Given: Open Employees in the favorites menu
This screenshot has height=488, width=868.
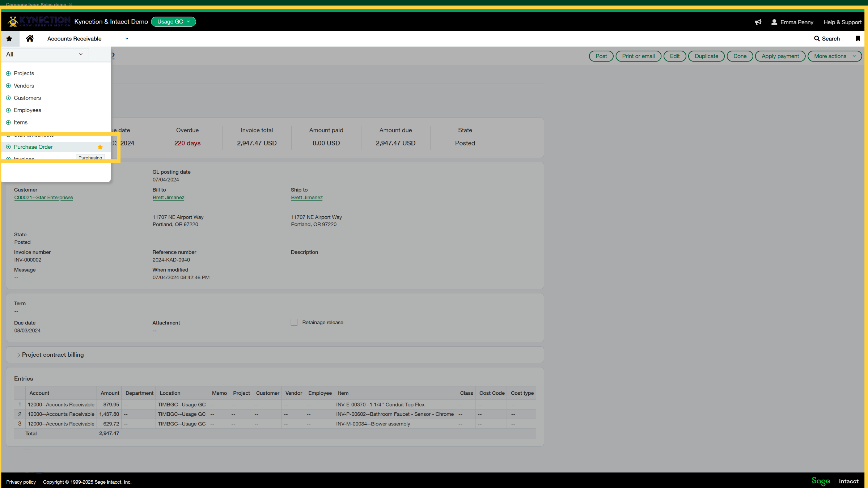Looking at the screenshot, I should point(27,110).
